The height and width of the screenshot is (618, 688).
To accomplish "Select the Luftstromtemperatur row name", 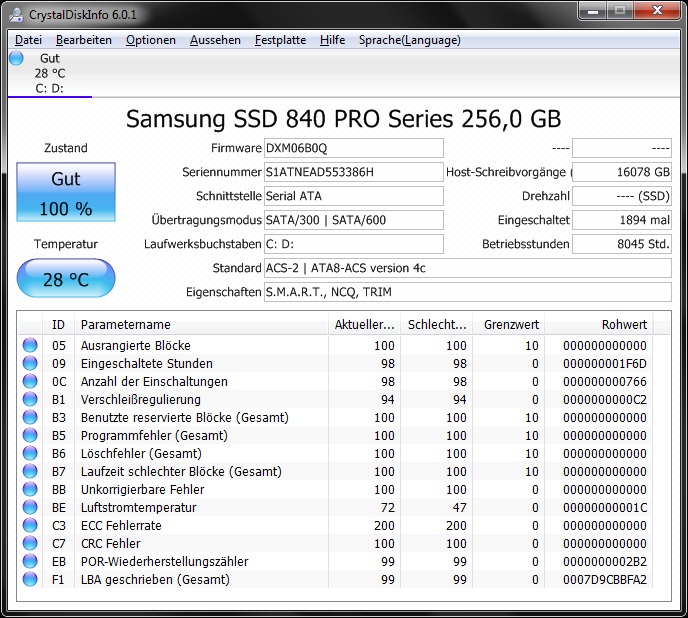I will (x=138, y=507).
